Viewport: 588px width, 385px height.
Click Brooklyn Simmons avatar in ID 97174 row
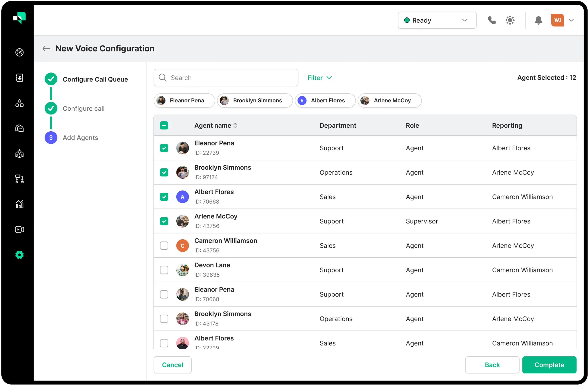tap(182, 172)
